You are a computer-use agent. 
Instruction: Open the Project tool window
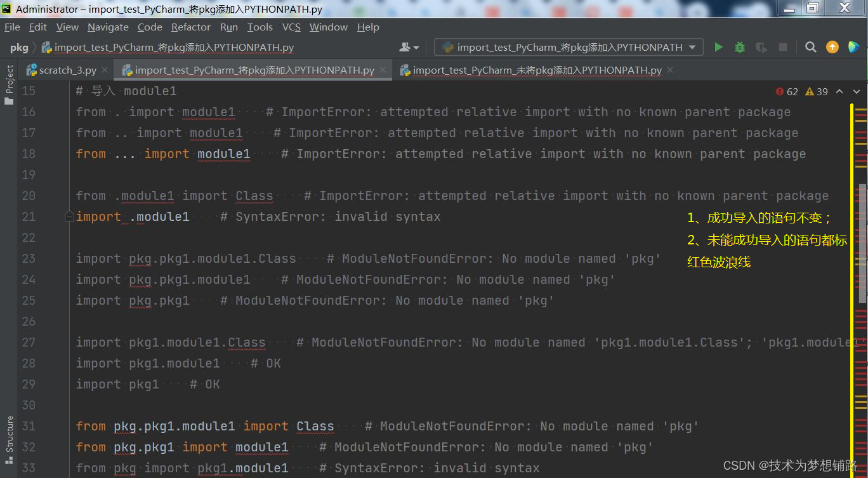9,84
